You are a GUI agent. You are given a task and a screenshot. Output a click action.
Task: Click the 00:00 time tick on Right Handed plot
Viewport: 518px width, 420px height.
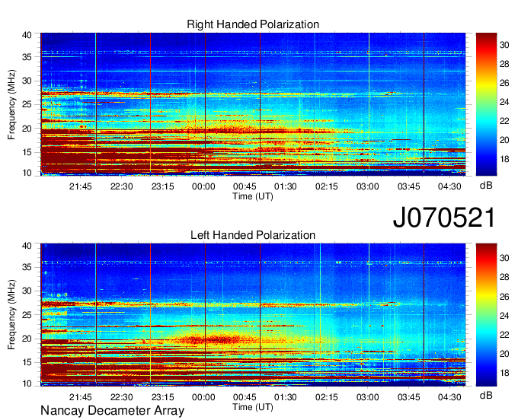tap(203, 186)
